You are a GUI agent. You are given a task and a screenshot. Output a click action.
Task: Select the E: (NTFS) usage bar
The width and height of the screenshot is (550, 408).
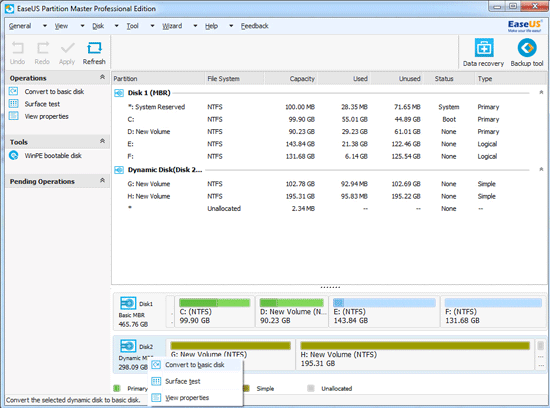point(384,302)
